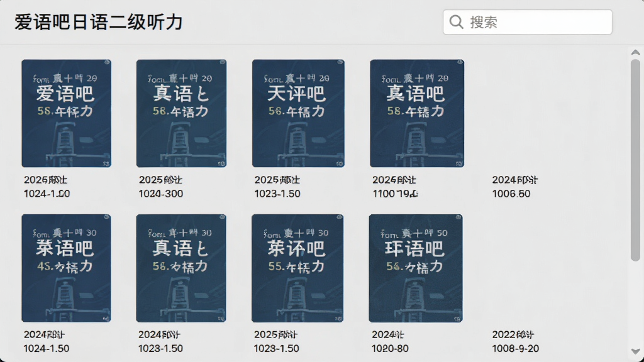The height and width of the screenshot is (362, 644).
Task: Focus the 搜索 search input field
Action: (528, 22)
